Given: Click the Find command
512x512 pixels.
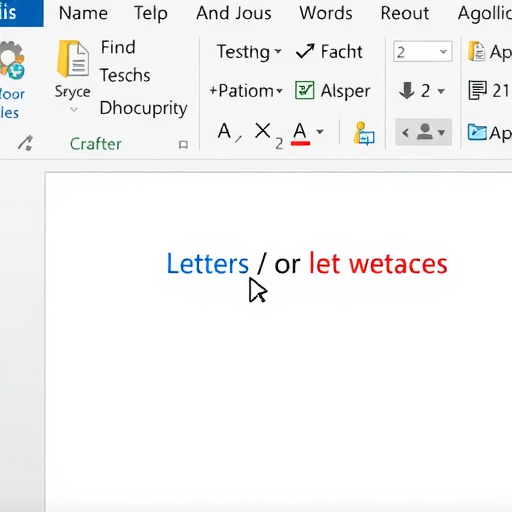Looking at the screenshot, I should pyautogui.click(x=118, y=47).
